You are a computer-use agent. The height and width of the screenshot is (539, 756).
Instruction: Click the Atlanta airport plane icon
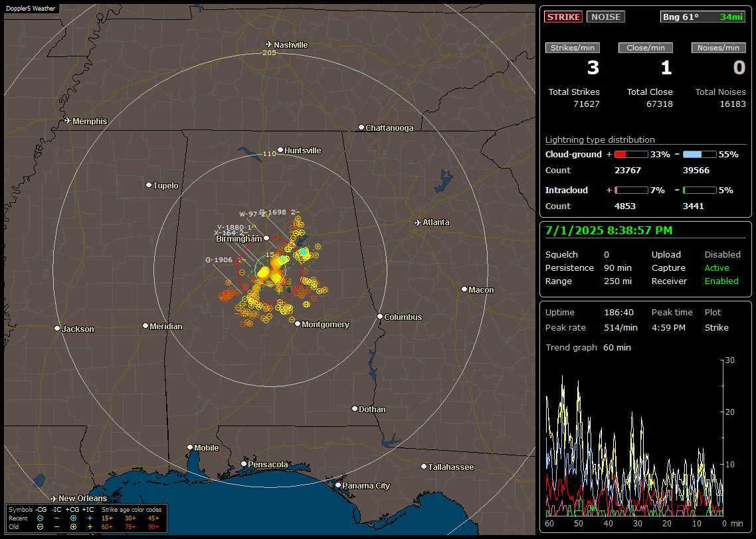(x=418, y=222)
